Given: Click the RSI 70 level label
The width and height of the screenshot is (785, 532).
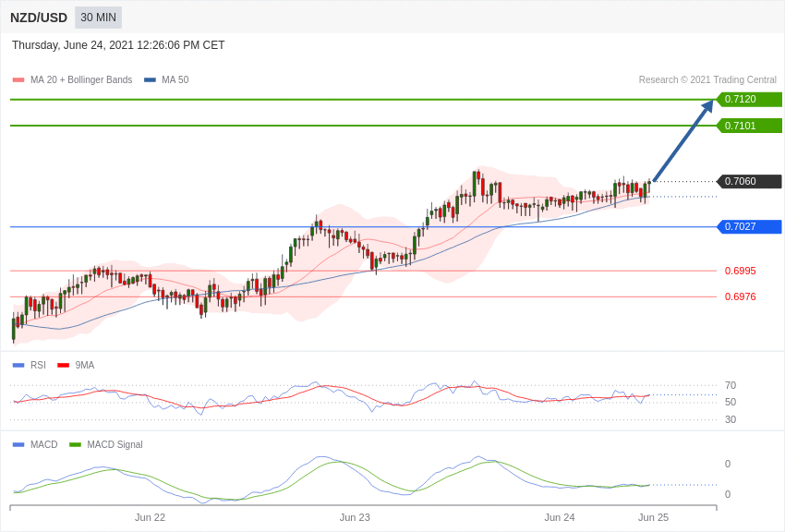Looking at the screenshot, I should [731, 385].
